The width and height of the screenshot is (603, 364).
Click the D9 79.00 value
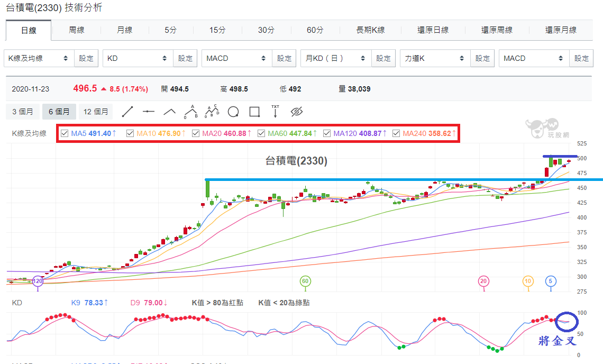tap(153, 303)
